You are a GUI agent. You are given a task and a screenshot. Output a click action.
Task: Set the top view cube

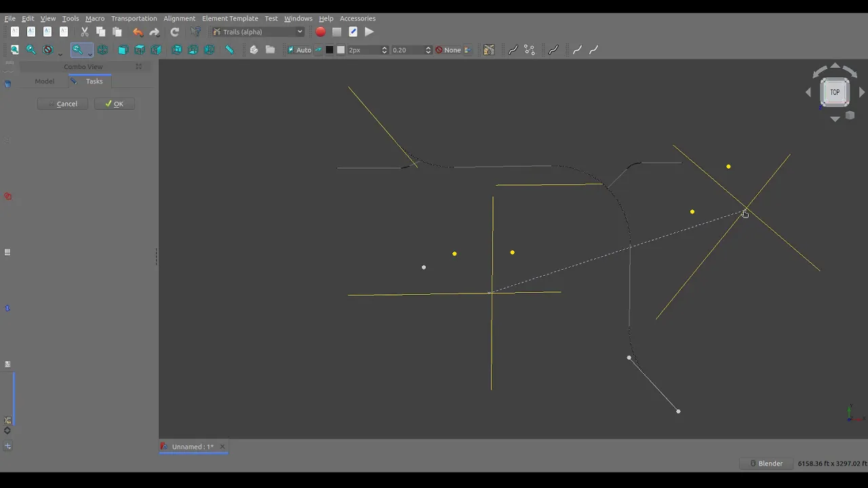[140, 50]
